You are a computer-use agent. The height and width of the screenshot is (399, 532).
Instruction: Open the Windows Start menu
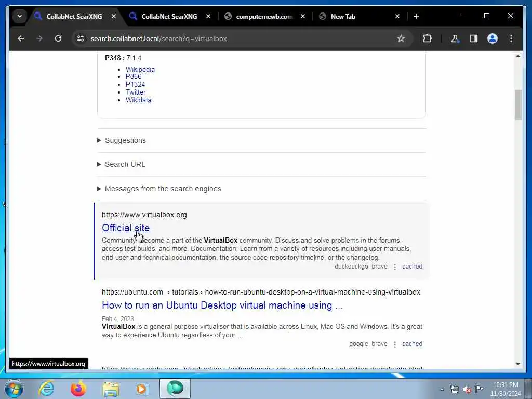click(14, 389)
